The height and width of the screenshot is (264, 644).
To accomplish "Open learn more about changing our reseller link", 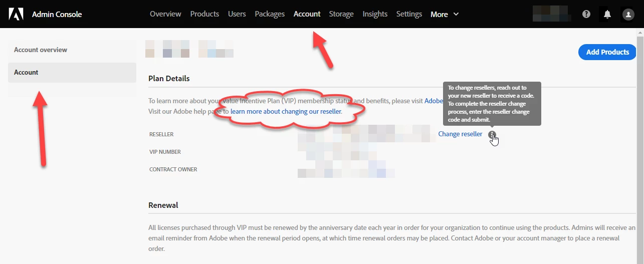I will [x=286, y=111].
